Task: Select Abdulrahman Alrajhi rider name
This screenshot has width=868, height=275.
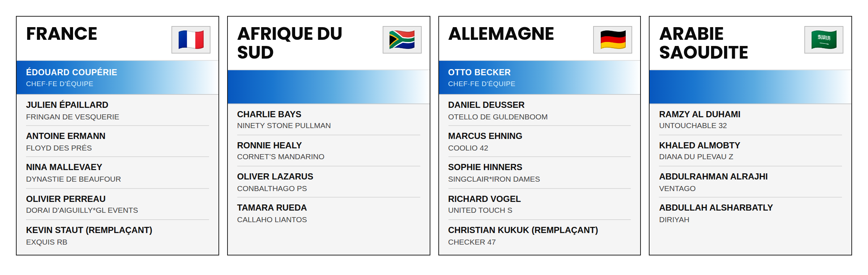Action: [713, 177]
